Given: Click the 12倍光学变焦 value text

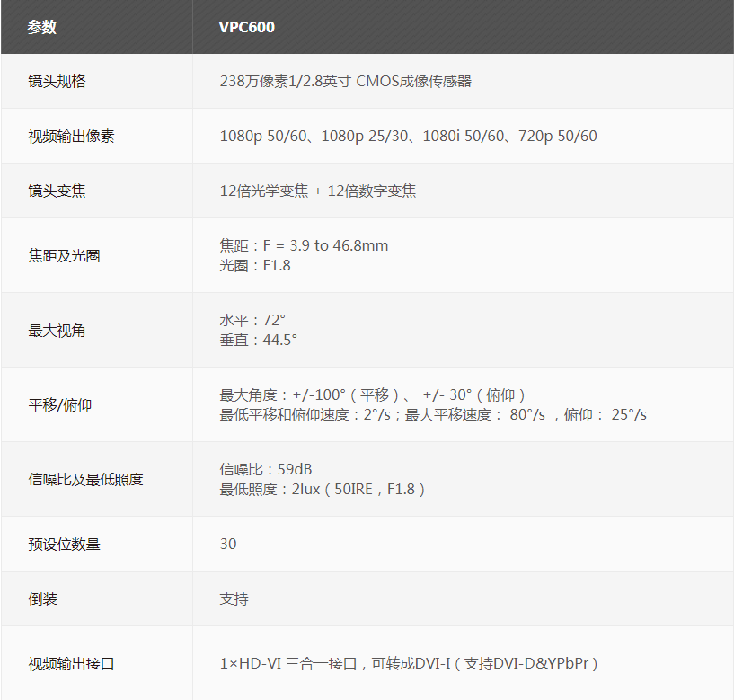Looking at the screenshot, I should click(318, 191).
